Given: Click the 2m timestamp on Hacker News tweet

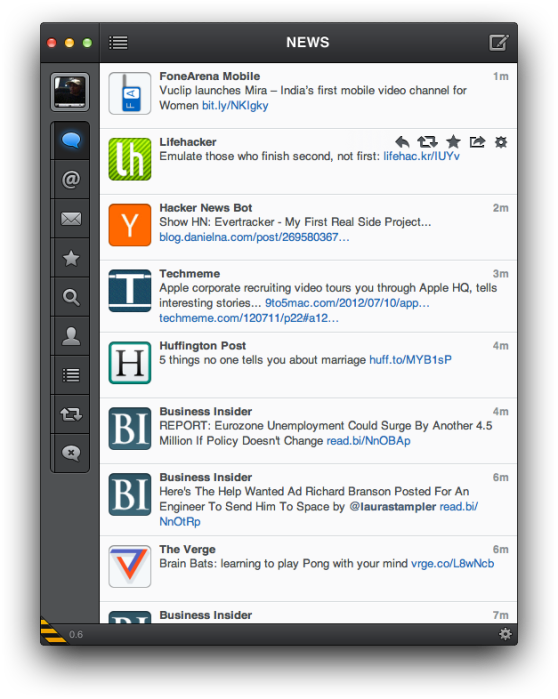Looking at the screenshot, I should click(x=501, y=208).
